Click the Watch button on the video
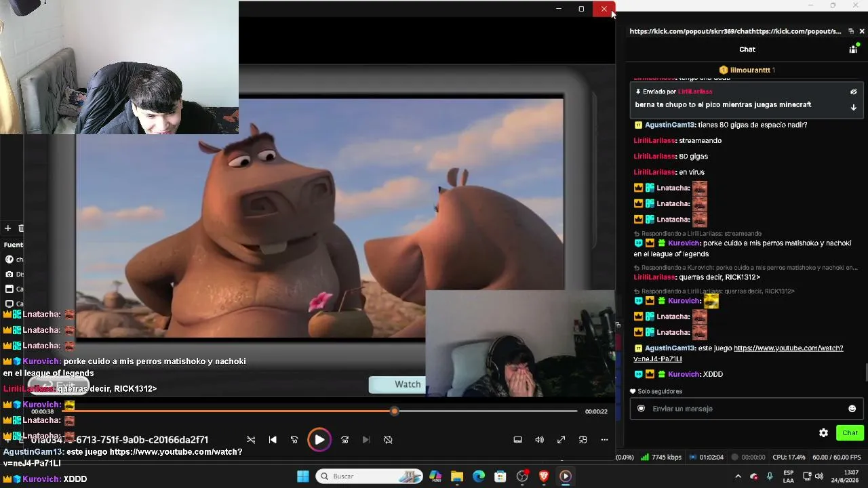Image resolution: width=868 pixels, height=488 pixels. pos(397,384)
